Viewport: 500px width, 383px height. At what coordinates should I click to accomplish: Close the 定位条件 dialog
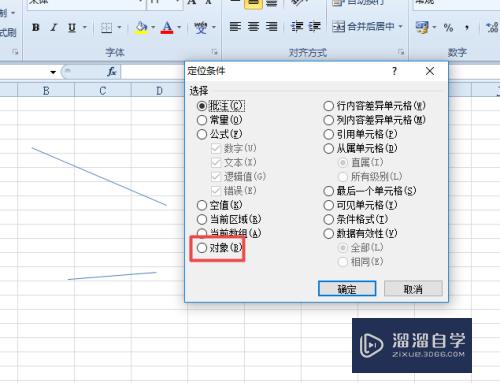coord(430,71)
